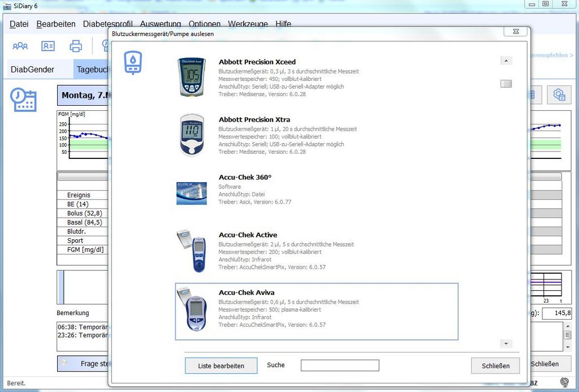579x392 pixels.
Task: Open the Hilfe menu
Action: (x=283, y=24)
